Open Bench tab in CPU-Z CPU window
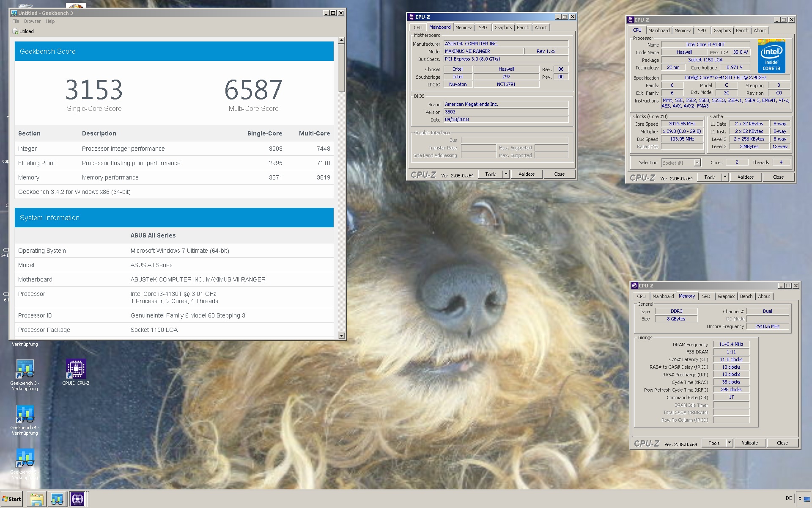The width and height of the screenshot is (812, 508). click(x=742, y=30)
